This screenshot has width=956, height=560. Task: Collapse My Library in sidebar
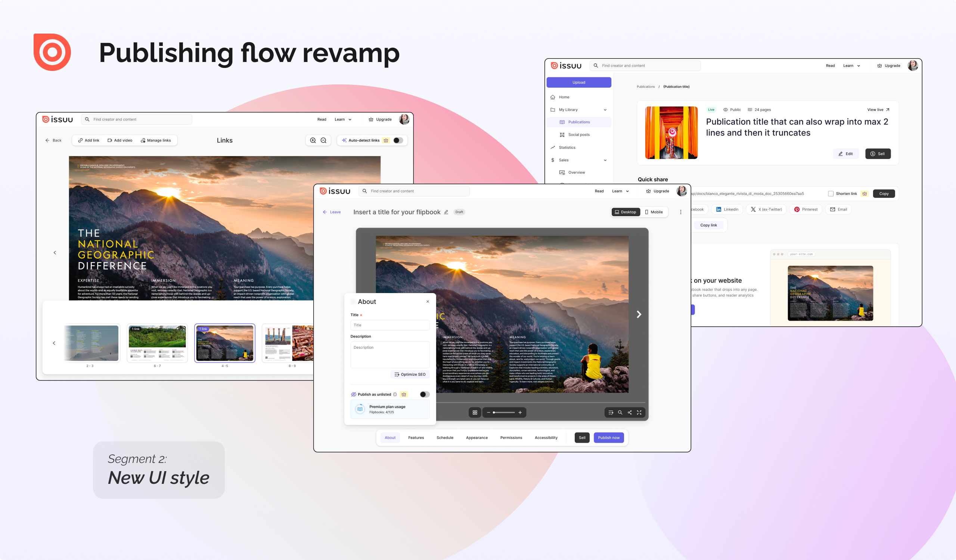[605, 110]
